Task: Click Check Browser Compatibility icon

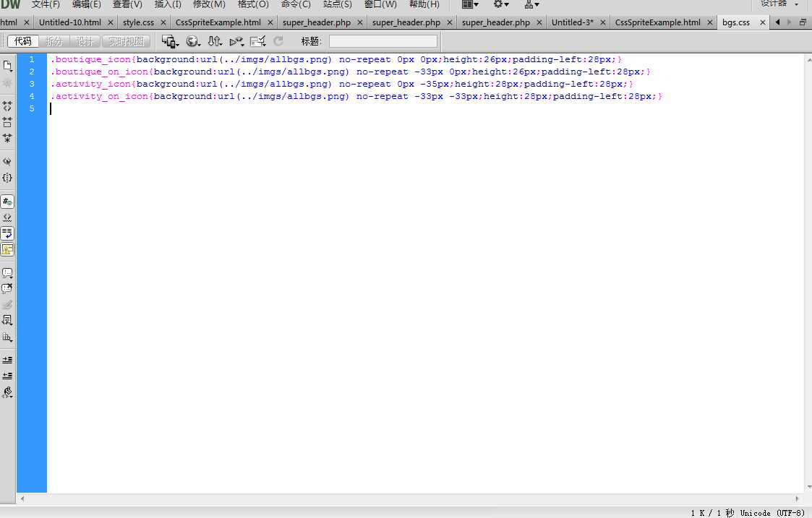Action: click(258, 41)
